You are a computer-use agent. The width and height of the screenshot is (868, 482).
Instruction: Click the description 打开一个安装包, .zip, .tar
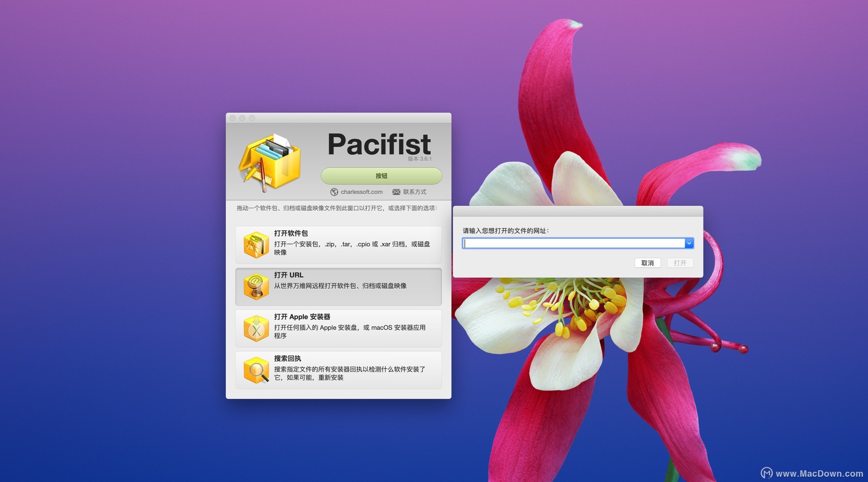[352, 248]
